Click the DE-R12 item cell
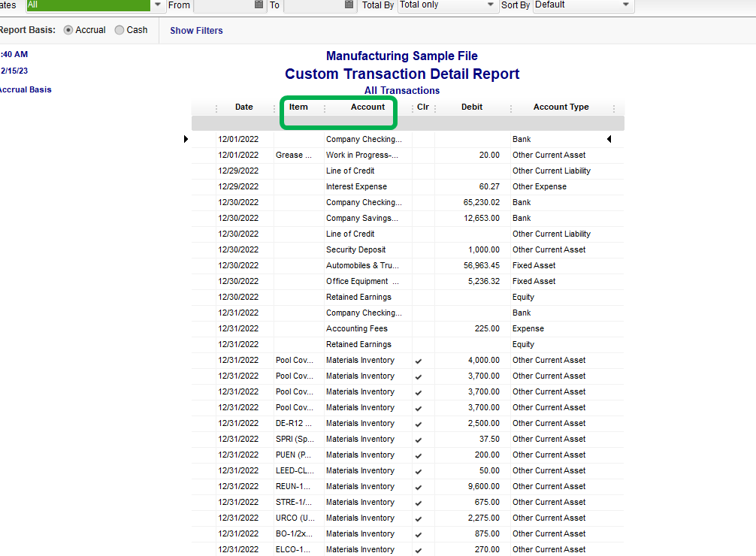The width and height of the screenshot is (756, 556). click(294, 424)
